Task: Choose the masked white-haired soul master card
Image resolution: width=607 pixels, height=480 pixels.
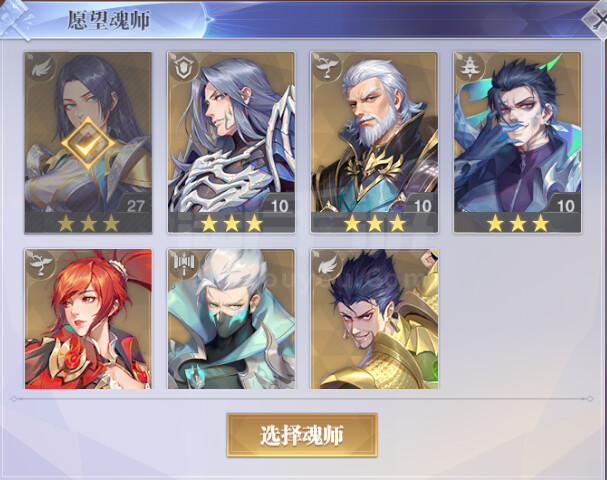Action: click(x=231, y=319)
